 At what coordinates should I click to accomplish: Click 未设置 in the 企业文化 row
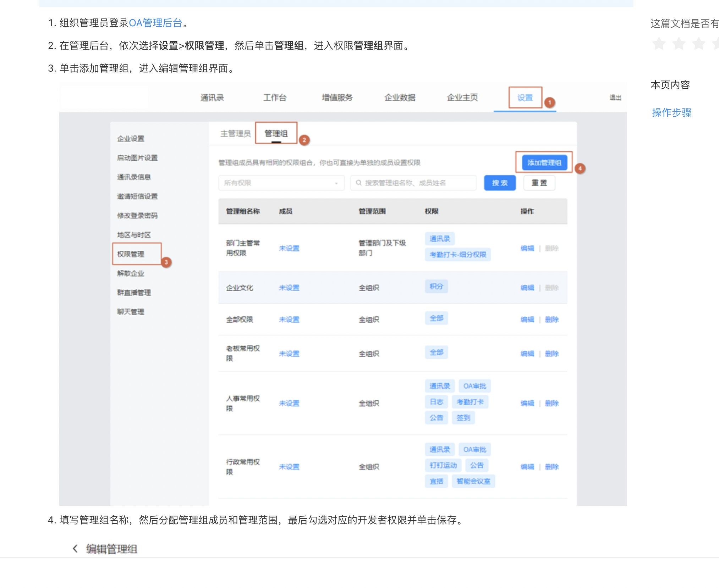tap(289, 288)
